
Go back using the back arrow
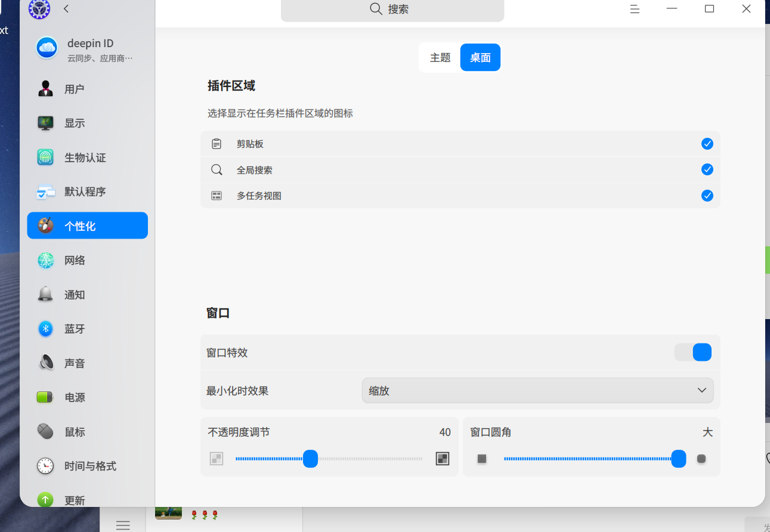[x=66, y=9]
